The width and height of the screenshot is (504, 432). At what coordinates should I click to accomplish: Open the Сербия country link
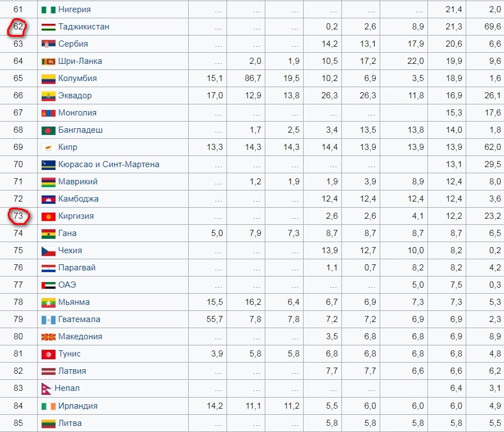pyautogui.click(x=73, y=44)
